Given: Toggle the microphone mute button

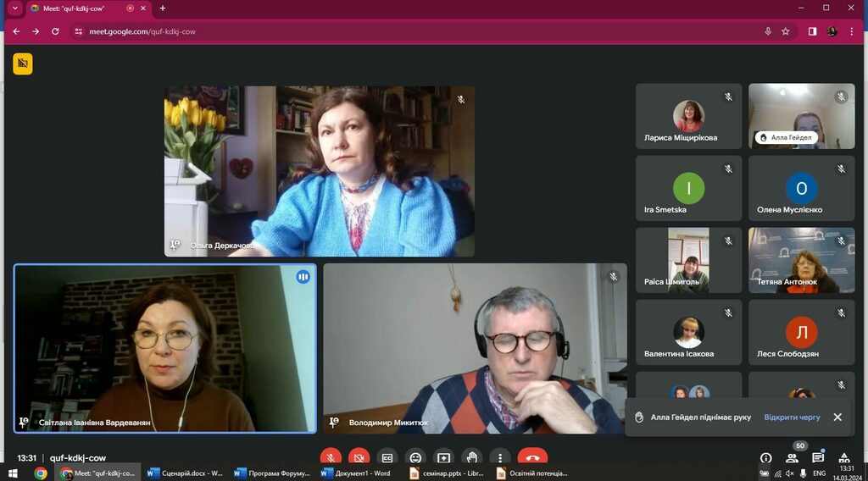Looking at the screenshot, I should click(x=331, y=457).
